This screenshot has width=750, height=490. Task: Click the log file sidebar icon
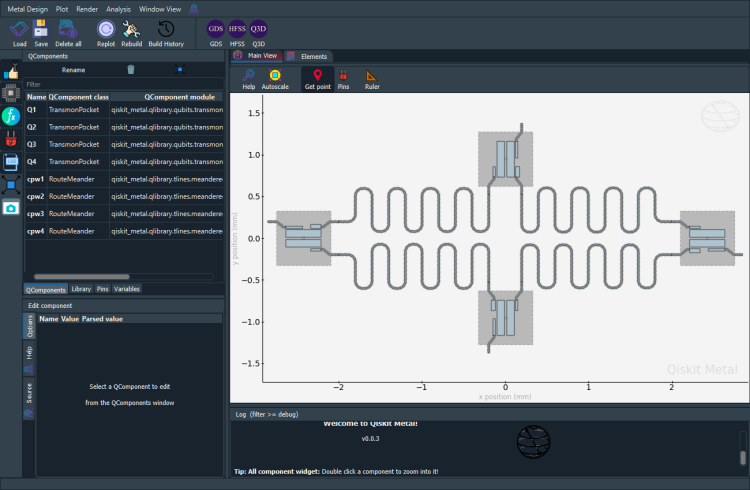coord(11,162)
